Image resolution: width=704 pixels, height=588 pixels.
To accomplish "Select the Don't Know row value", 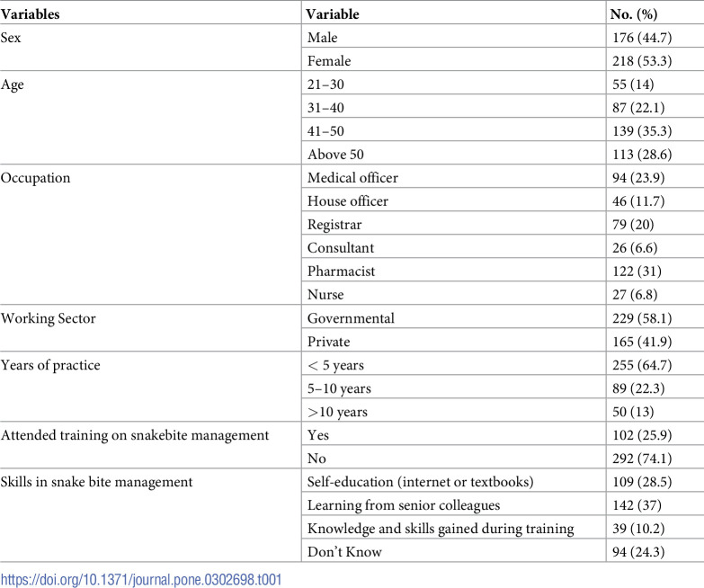I will (638, 552).
